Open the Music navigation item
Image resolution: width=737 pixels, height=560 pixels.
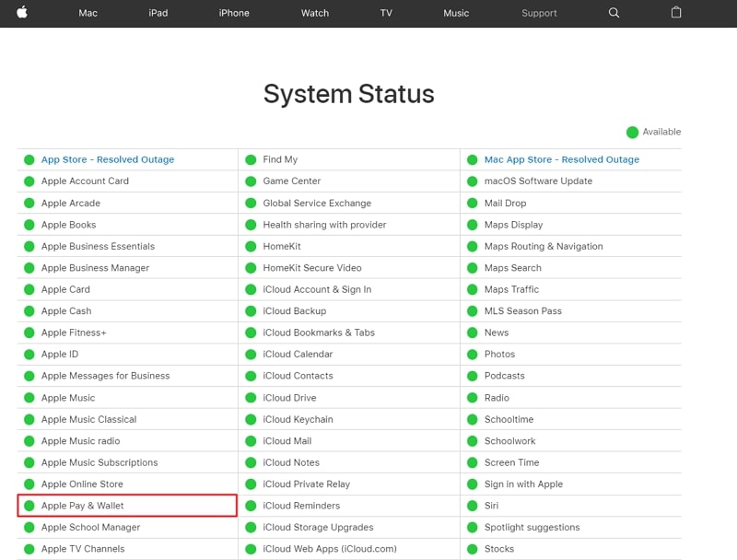coord(456,13)
